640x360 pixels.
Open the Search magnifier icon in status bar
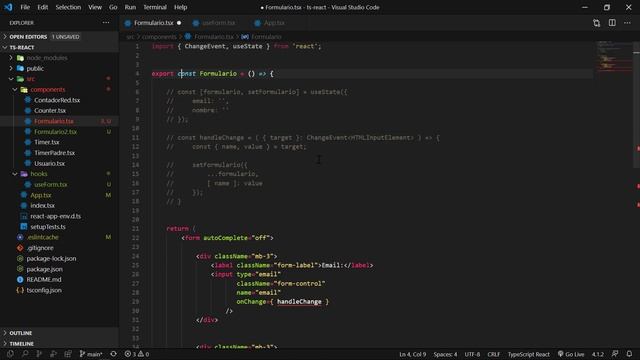point(25,354)
